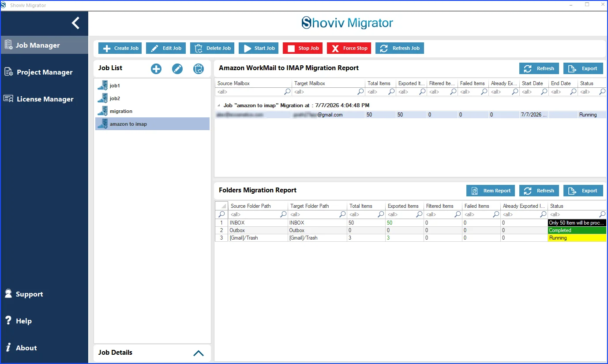This screenshot has width=608, height=364.
Task: Select the amazon to imap job
Action: 152,124
